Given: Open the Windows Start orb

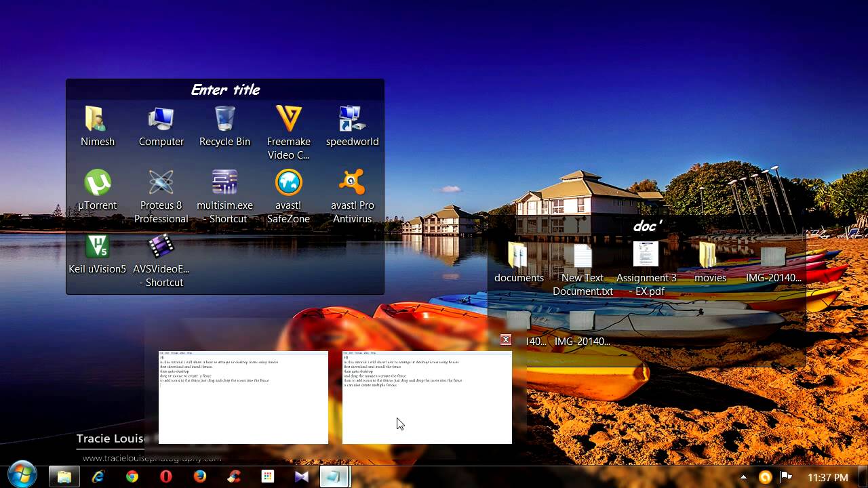Looking at the screenshot, I should tap(21, 475).
